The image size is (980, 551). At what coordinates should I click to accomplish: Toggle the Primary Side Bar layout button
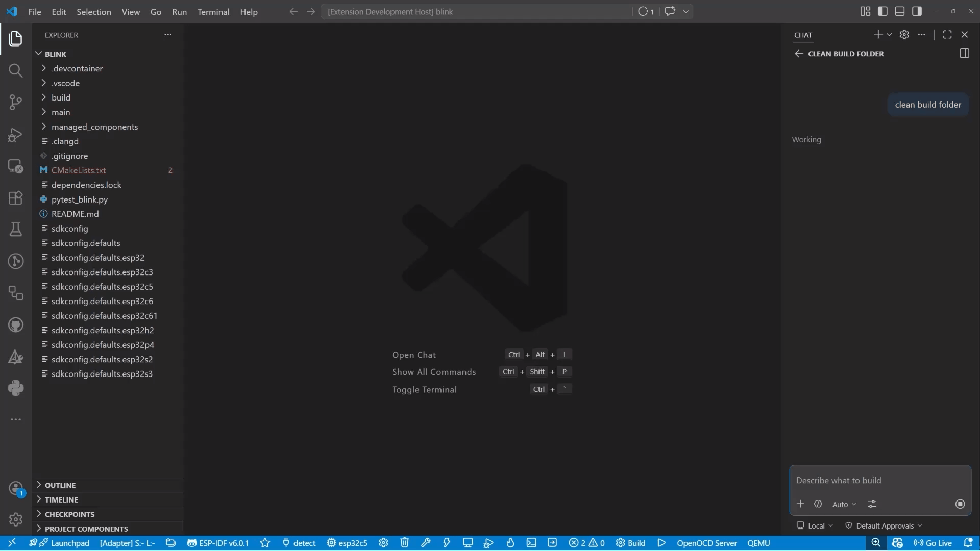click(x=883, y=11)
